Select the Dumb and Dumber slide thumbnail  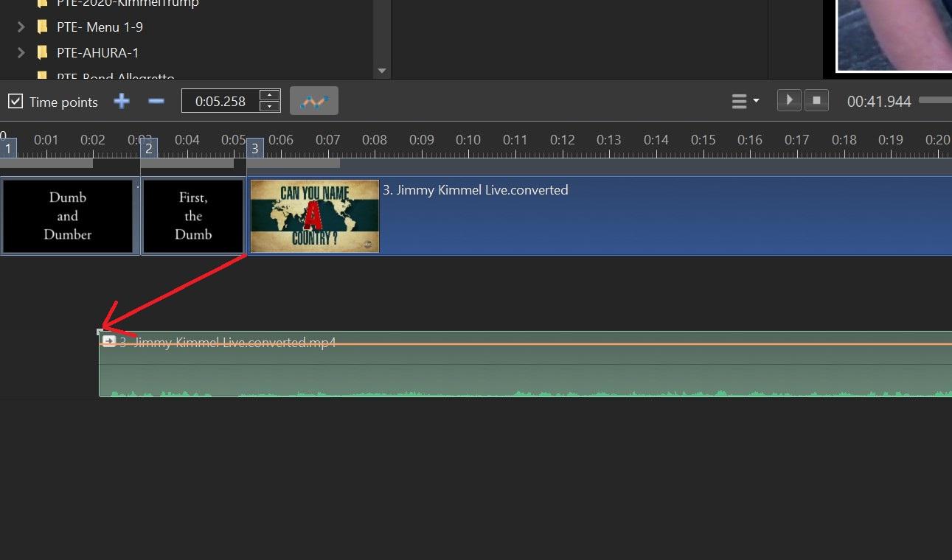[x=68, y=216]
